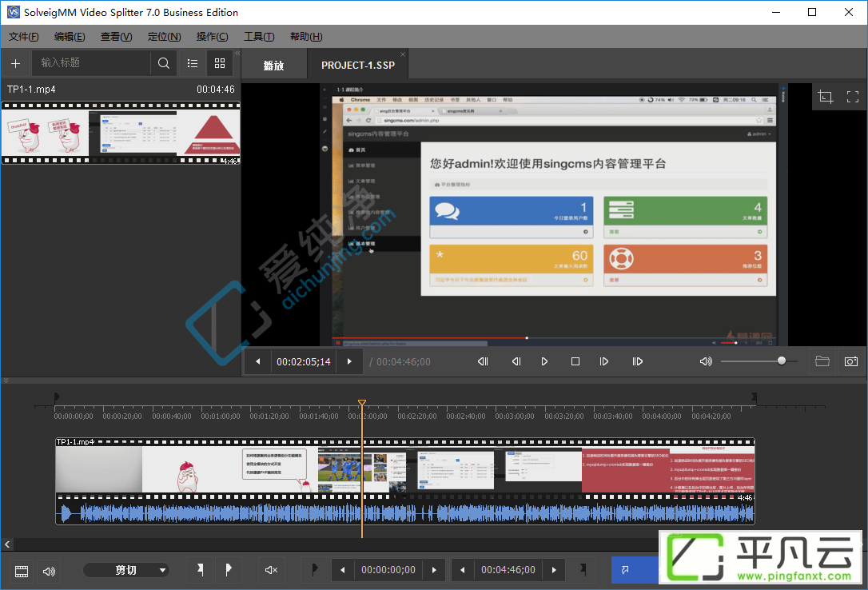Decrease segment start time 00:00:00;00

click(x=343, y=570)
